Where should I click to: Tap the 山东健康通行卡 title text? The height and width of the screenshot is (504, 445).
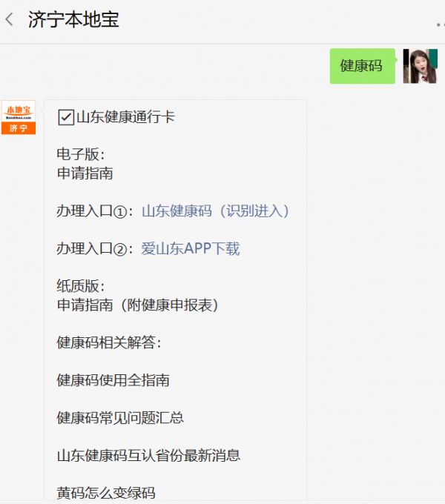pos(125,117)
